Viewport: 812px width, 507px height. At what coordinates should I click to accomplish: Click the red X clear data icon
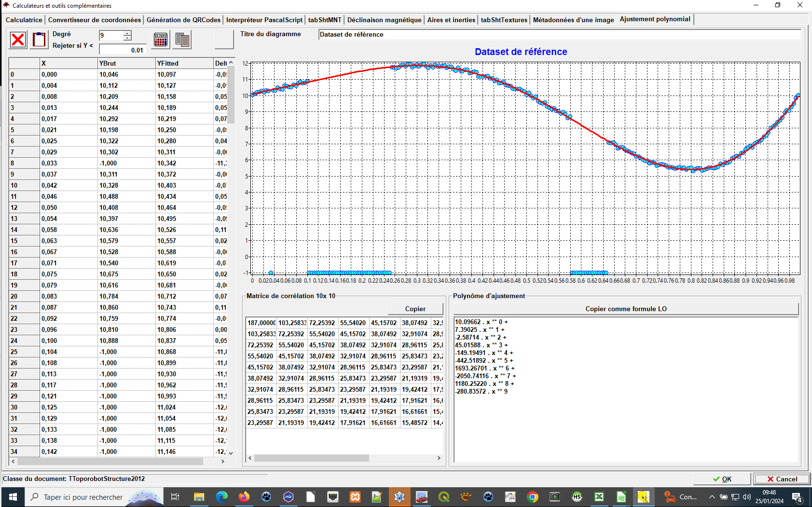tap(18, 40)
